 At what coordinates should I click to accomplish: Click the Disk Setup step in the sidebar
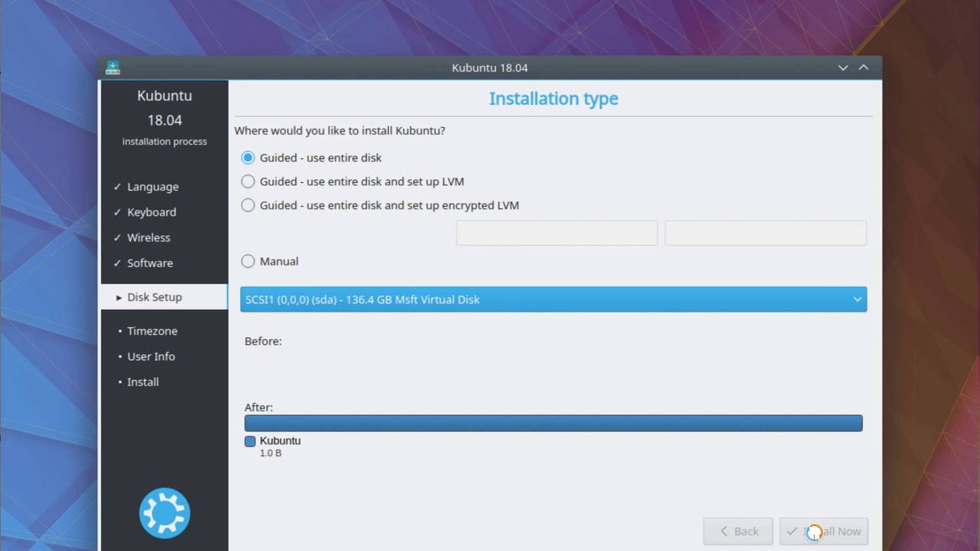click(164, 297)
